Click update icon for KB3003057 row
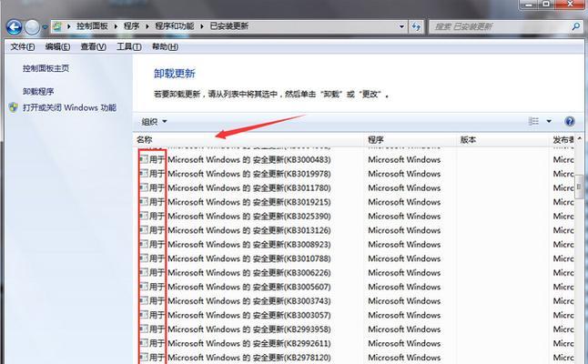 click(x=144, y=315)
